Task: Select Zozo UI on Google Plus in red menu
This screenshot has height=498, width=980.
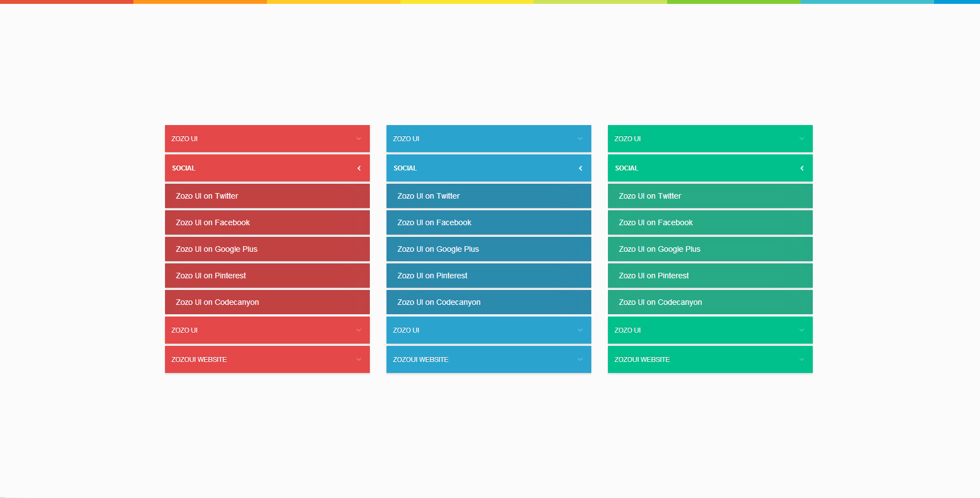Action: pos(267,249)
